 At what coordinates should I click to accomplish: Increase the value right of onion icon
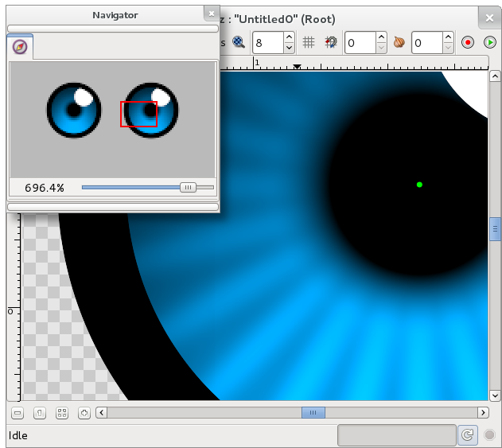click(x=448, y=37)
